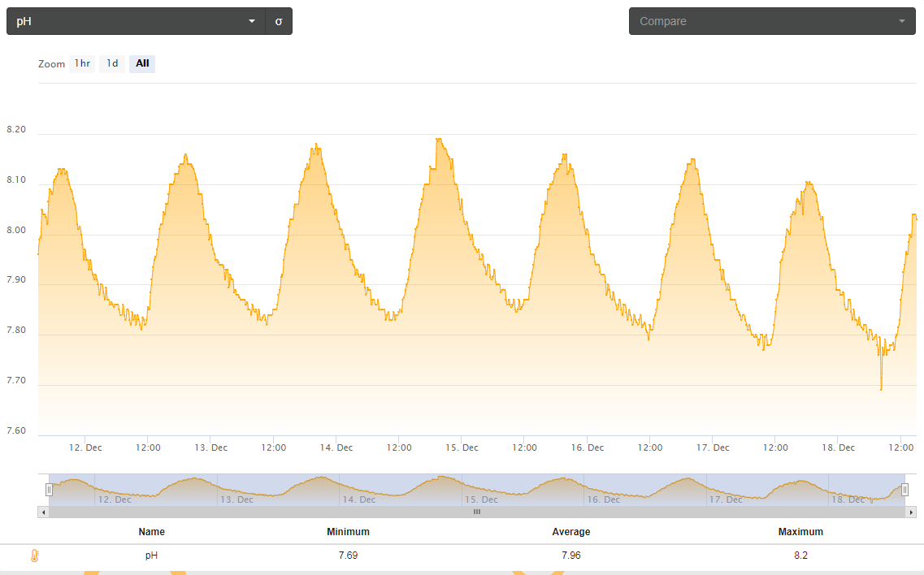Click the 12. Dec x-axis label
Viewport: 924px width, 575px height.
click(x=85, y=447)
